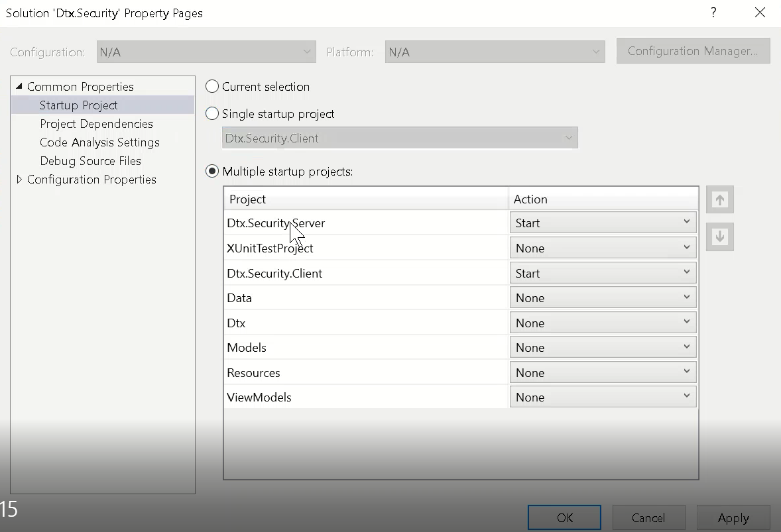Close the Property Pages dialog
This screenshot has height=532, width=781.
[760, 13]
